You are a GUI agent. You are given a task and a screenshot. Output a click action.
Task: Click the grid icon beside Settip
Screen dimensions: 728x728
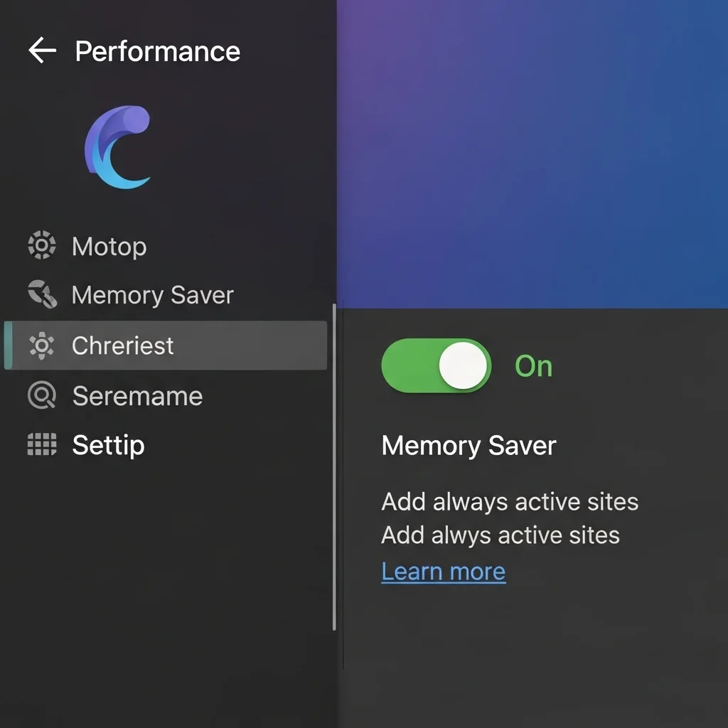41,445
